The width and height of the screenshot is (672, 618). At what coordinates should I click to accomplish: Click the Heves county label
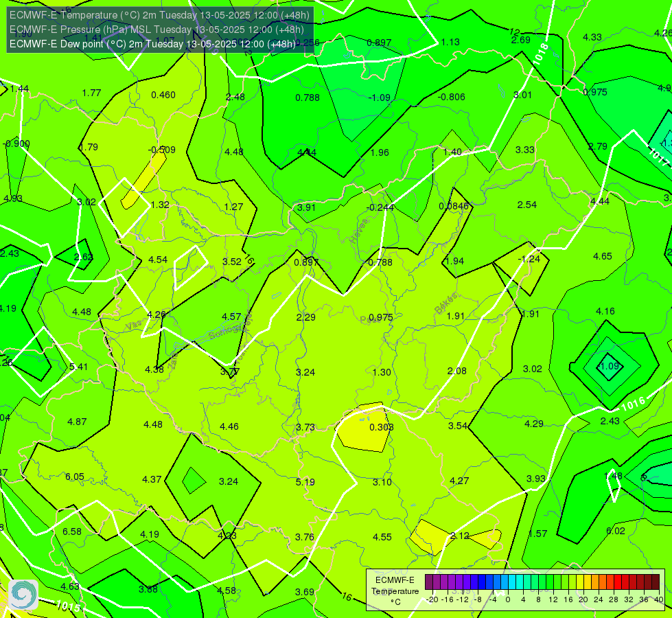[x=359, y=231]
